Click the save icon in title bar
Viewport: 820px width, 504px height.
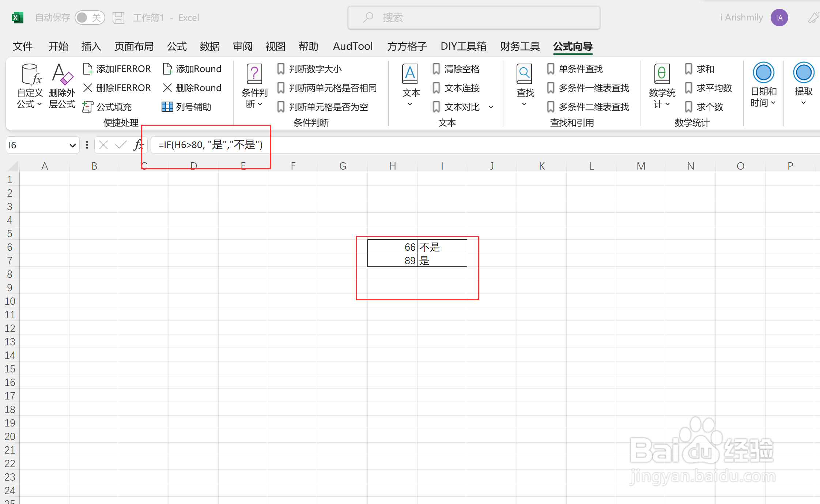click(118, 18)
